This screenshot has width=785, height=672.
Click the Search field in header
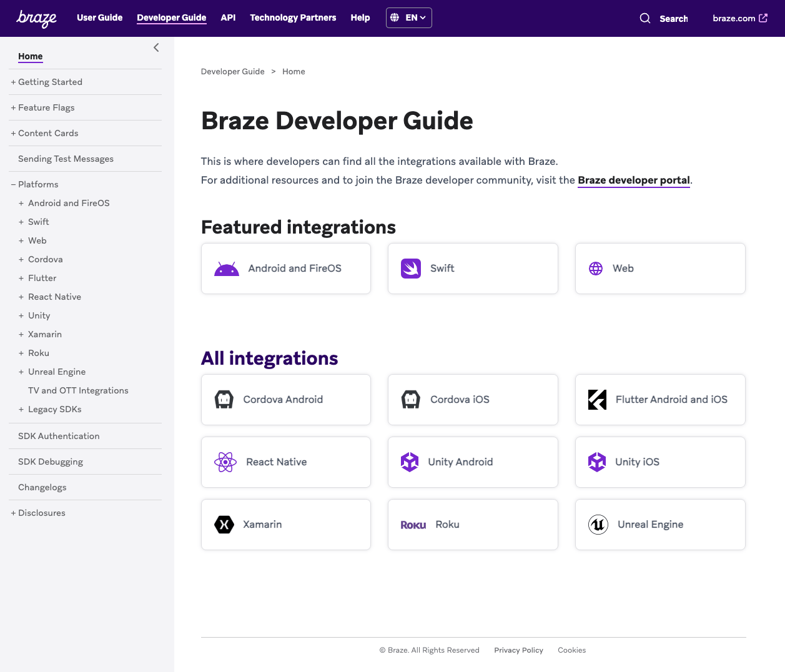tap(673, 18)
